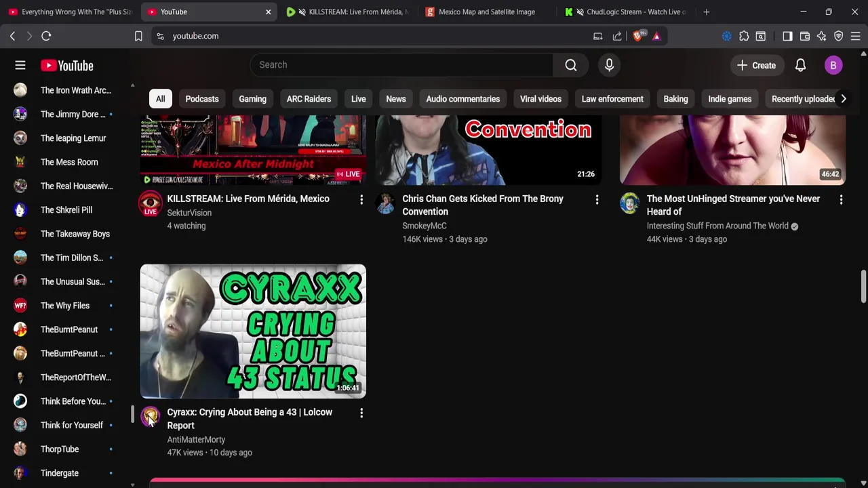Open the Cyraxx: Crying About Being a 43 title
Screen dimensions: 868x488
pos(250,419)
